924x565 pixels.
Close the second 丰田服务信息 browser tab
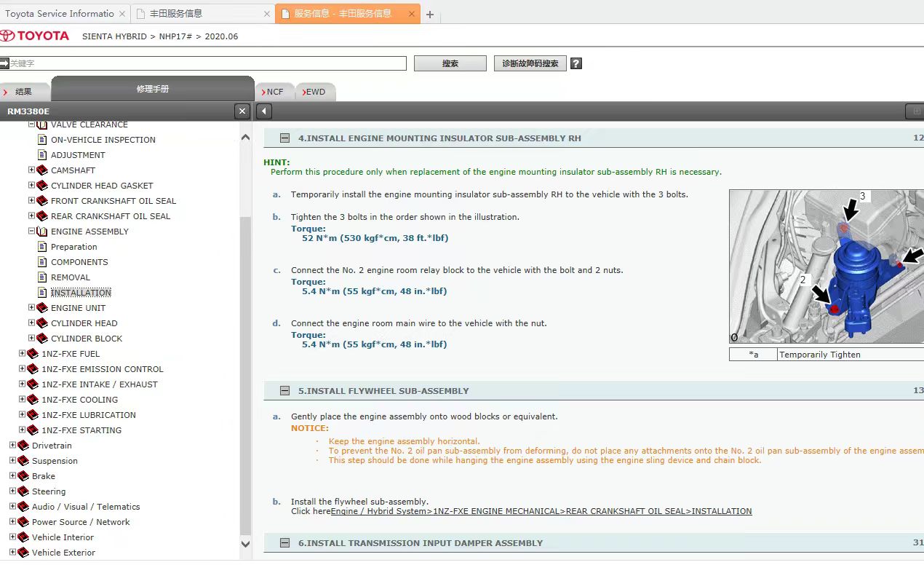[267, 14]
